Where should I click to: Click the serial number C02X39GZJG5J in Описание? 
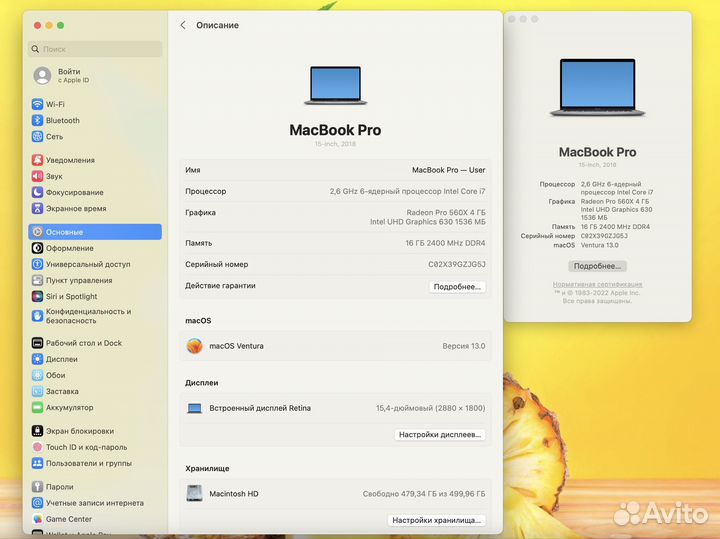(x=456, y=264)
